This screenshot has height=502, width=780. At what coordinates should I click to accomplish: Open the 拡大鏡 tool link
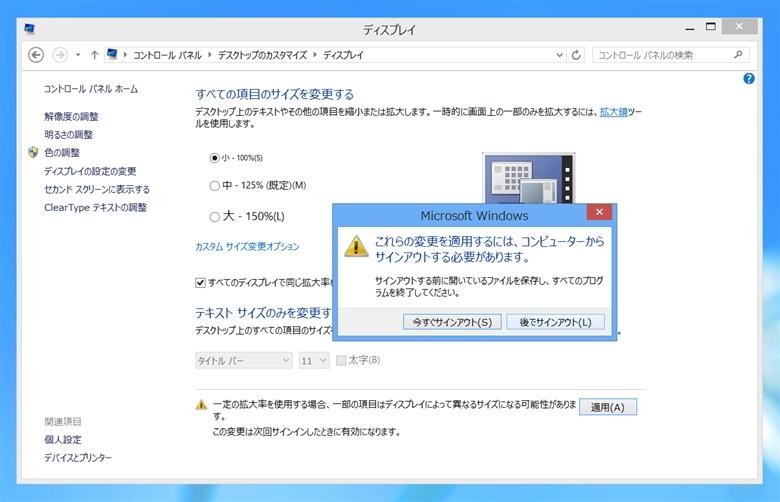613,112
